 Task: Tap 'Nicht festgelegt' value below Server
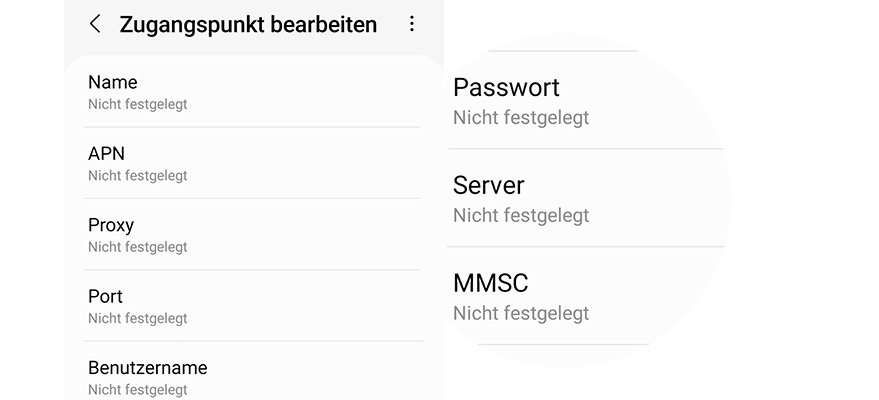point(520,216)
